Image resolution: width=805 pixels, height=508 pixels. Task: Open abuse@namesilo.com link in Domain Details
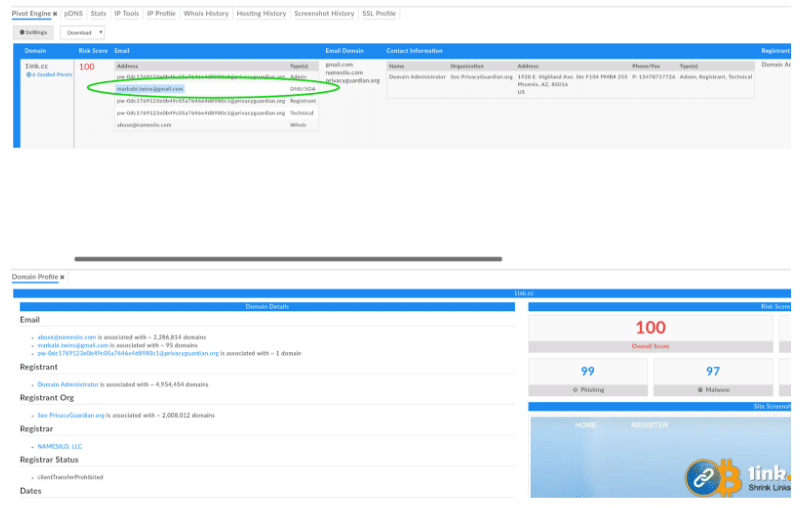[x=67, y=337]
